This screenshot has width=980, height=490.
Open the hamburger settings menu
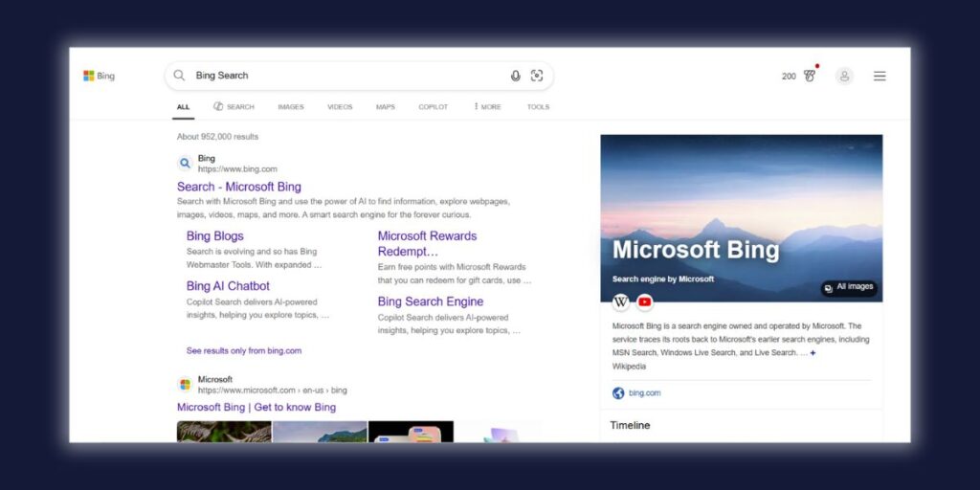click(880, 76)
